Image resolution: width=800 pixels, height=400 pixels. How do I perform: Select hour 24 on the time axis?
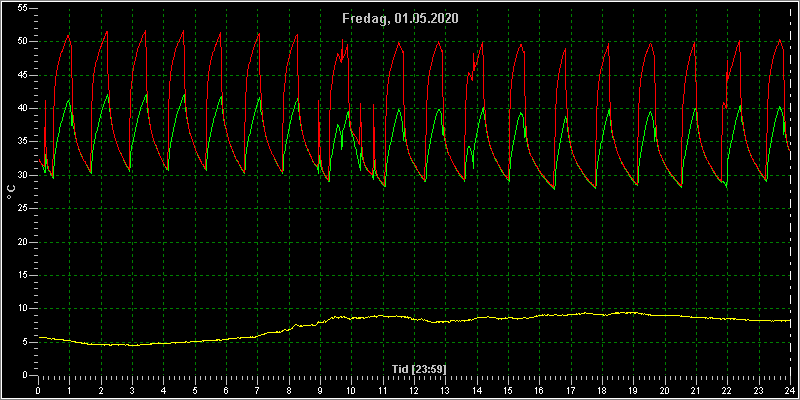click(x=790, y=391)
